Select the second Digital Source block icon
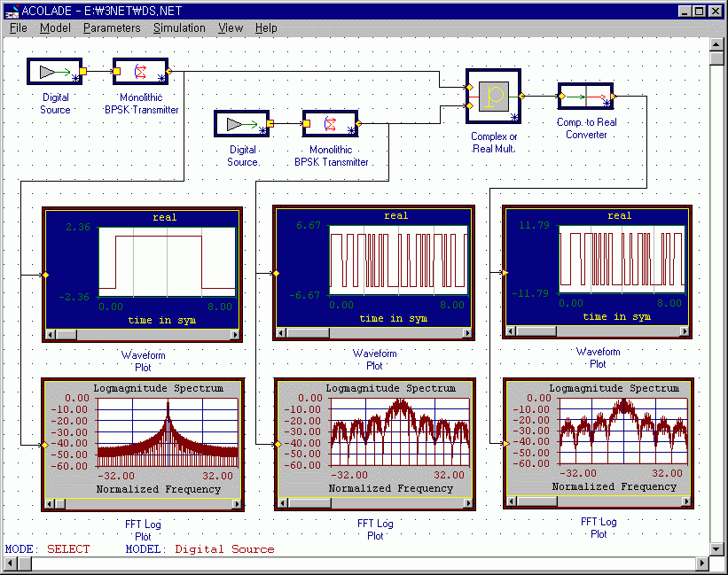The image size is (728, 575). coord(241,124)
